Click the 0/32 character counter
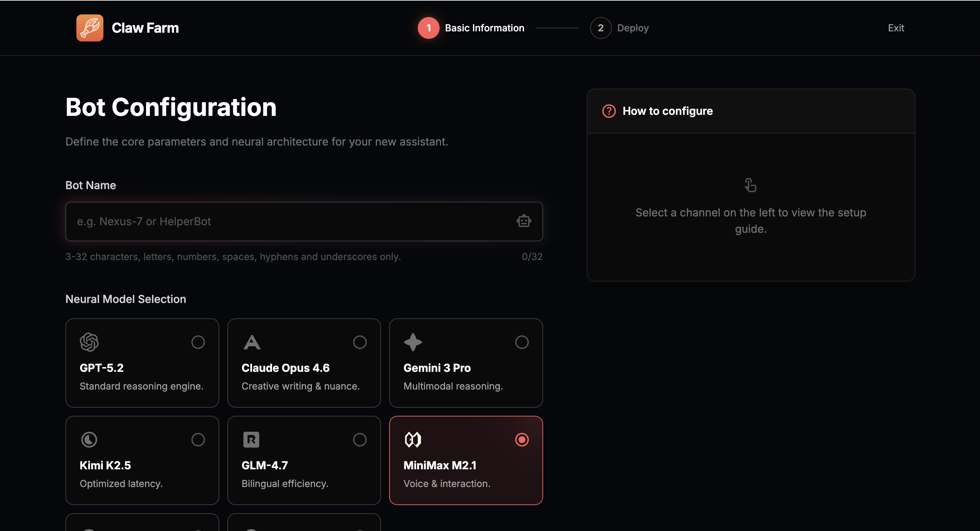 pos(532,257)
